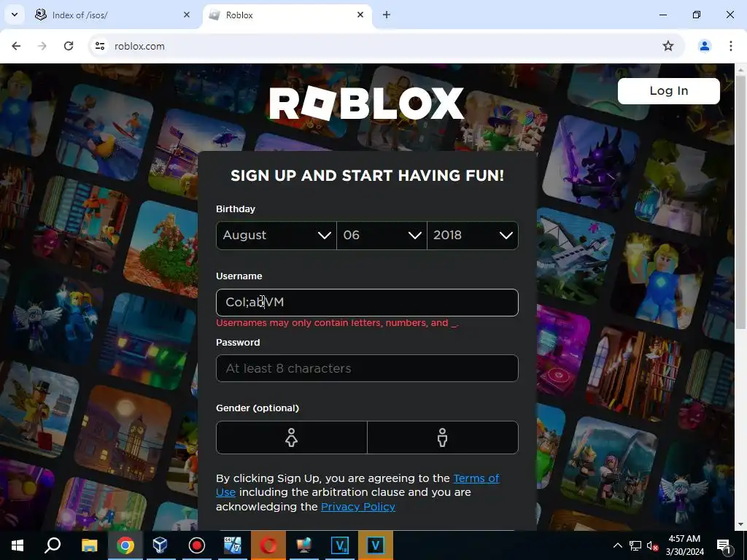Open the Chrome three-dot menu
The height and width of the screenshot is (560, 747).
730,46
